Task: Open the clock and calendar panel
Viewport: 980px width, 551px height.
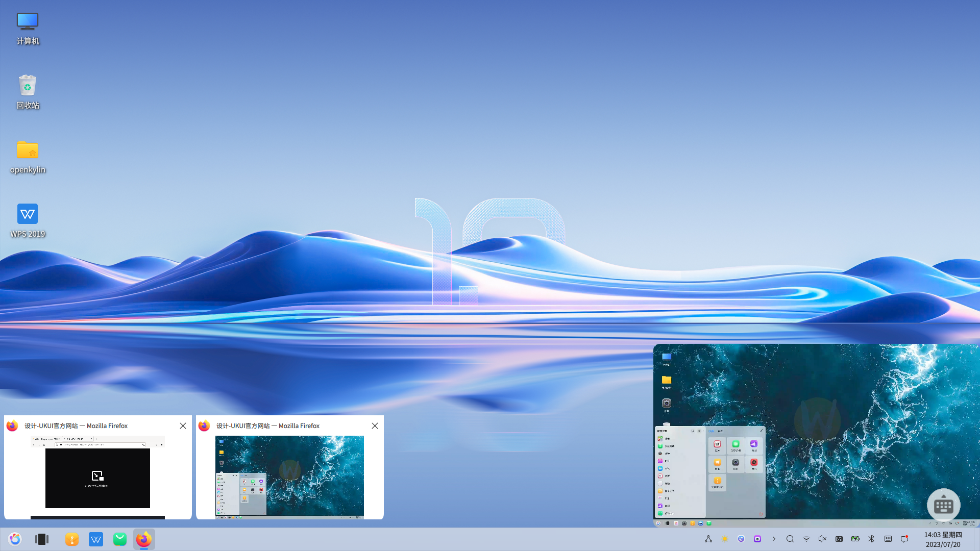Action: click(x=943, y=539)
